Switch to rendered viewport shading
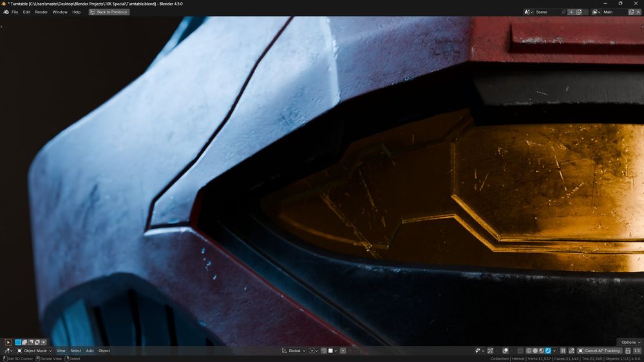This screenshot has width=644, height=362. pos(548,351)
